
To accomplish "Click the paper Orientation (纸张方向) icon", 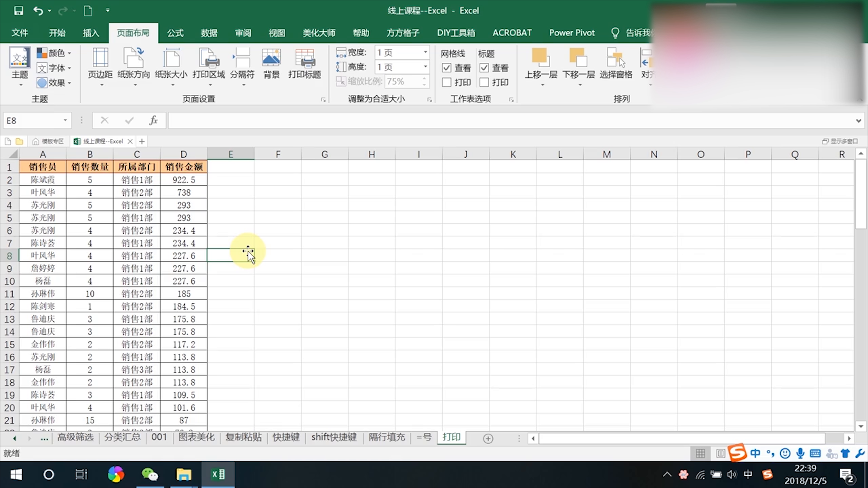I will (x=133, y=59).
